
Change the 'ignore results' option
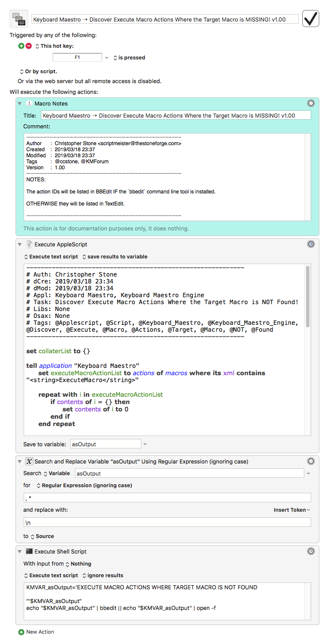point(103,576)
